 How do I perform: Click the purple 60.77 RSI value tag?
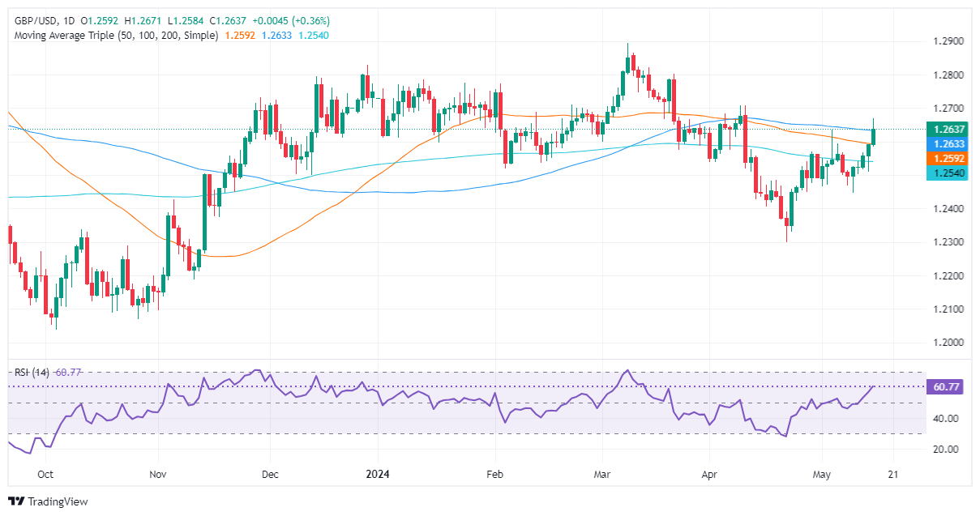(949, 388)
